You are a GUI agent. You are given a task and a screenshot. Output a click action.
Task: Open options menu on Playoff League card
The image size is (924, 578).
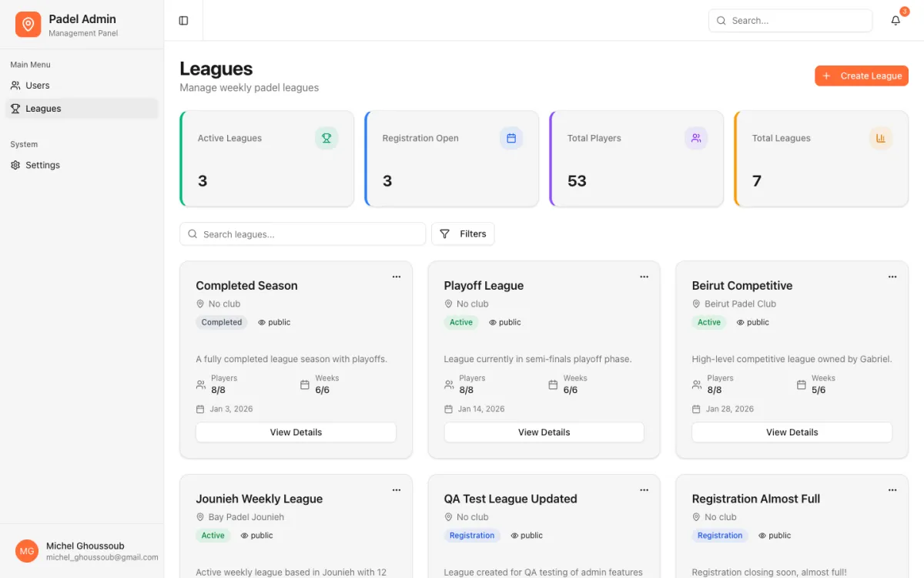pyautogui.click(x=644, y=277)
